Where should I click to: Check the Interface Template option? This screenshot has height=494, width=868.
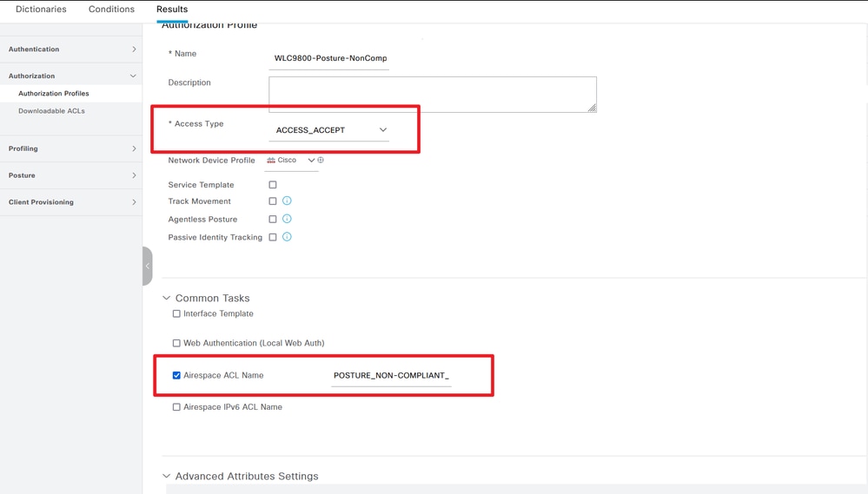(176, 313)
